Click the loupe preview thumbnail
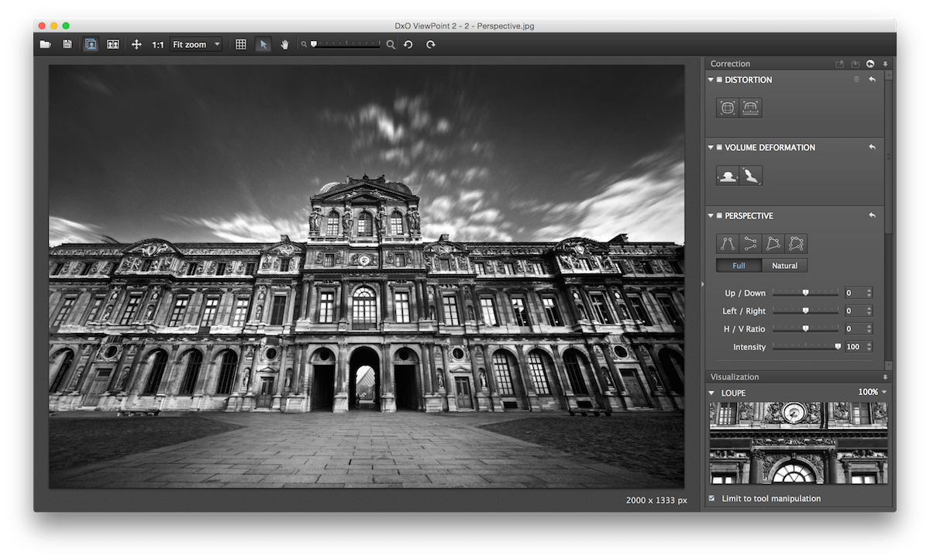 click(798, 443)
